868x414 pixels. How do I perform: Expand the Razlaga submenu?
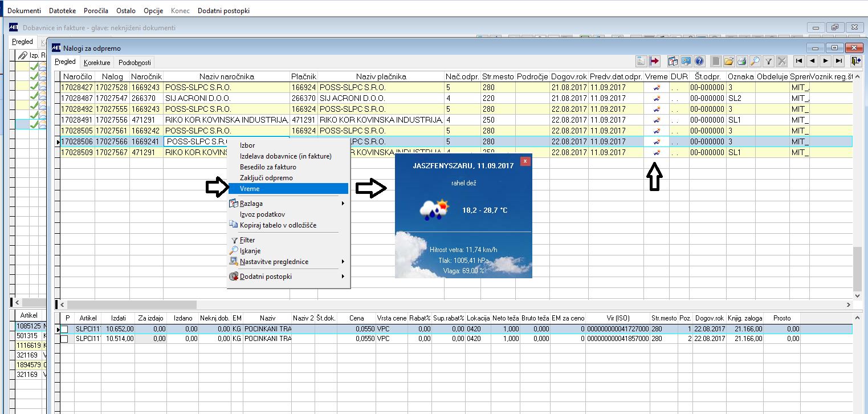[x=288, y=204]
